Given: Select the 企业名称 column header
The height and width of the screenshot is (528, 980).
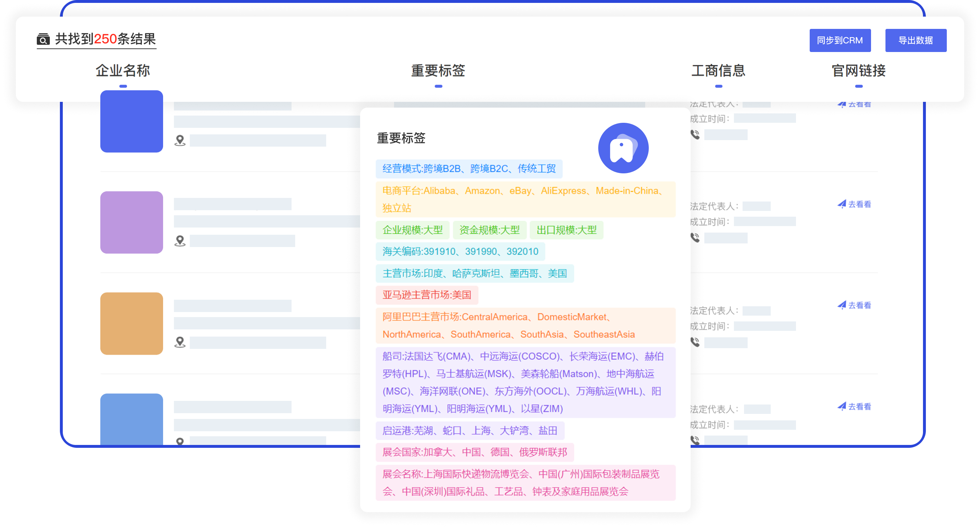Looking at the screenshot, I should 123,71.
